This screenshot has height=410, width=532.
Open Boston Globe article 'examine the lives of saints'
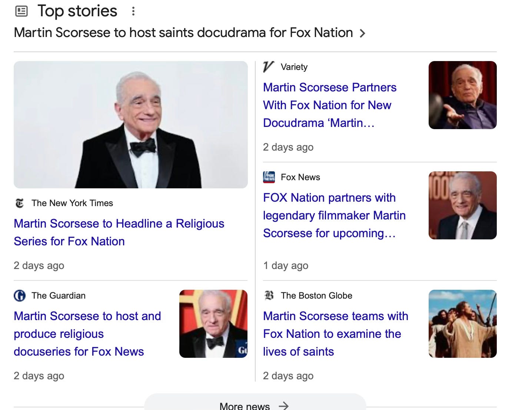click(x=336, y=334)
